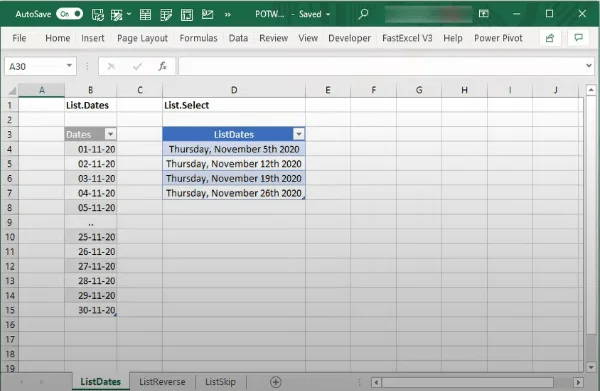Click the Enter checkmark icon
Viewport: 600px width, 391px height.
click(137, 67)
